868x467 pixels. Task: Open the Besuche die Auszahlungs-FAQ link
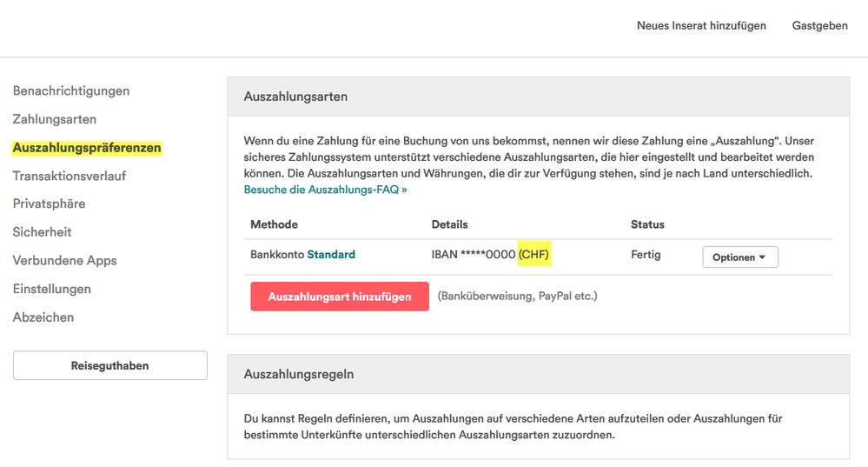(x=325, y=189)
